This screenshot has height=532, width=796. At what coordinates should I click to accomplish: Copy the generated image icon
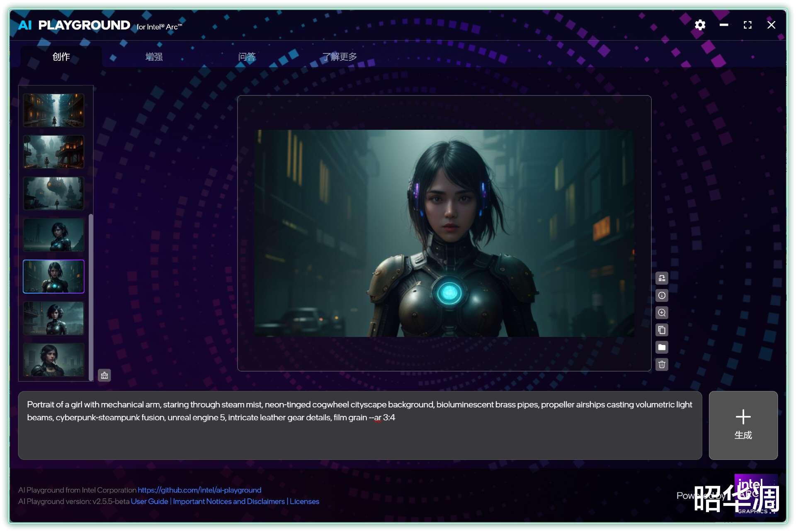[x=662, y=330]
